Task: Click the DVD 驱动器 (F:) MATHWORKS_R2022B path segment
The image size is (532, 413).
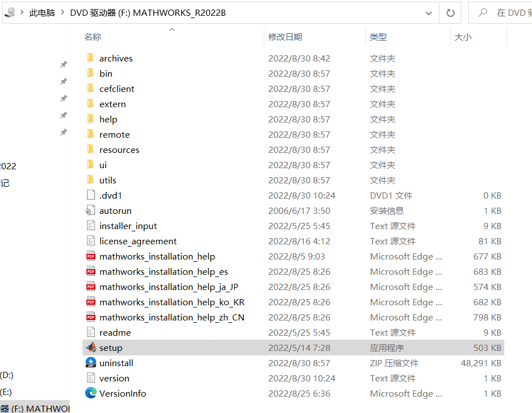Action: coord(148,13)
